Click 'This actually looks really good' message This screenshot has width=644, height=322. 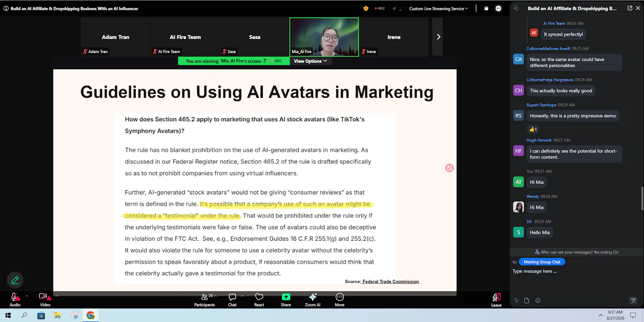(x=561, y=91)
